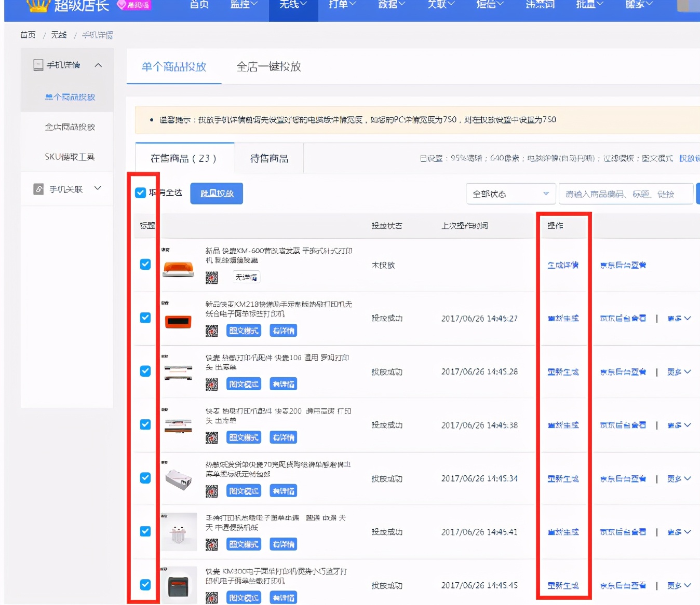Open the 更多 dropdown on the second product row

click(x=679, y=319)
